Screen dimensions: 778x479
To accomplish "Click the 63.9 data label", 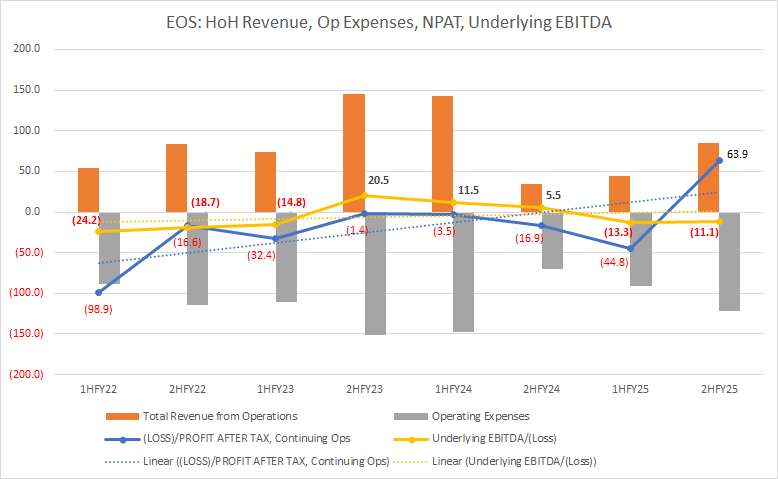I will (737, 156).
